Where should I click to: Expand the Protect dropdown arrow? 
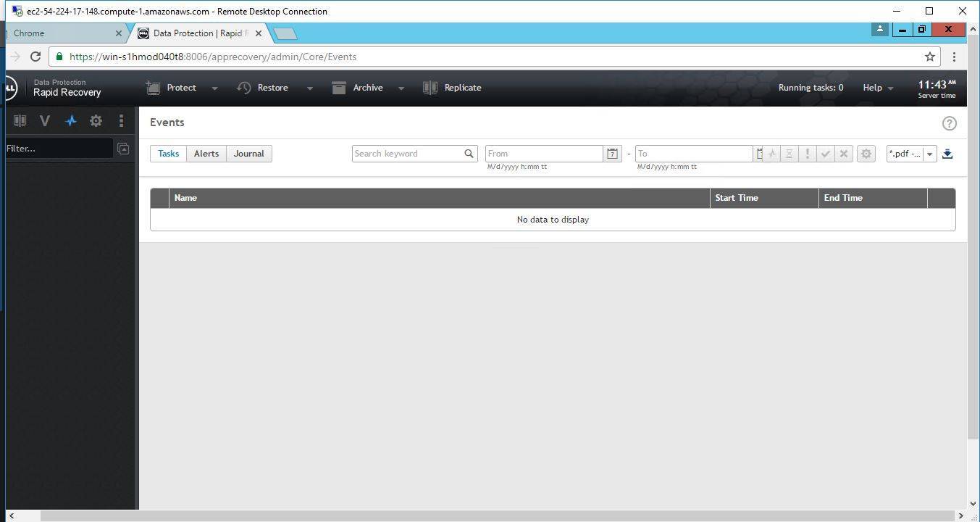click(214, 88)
